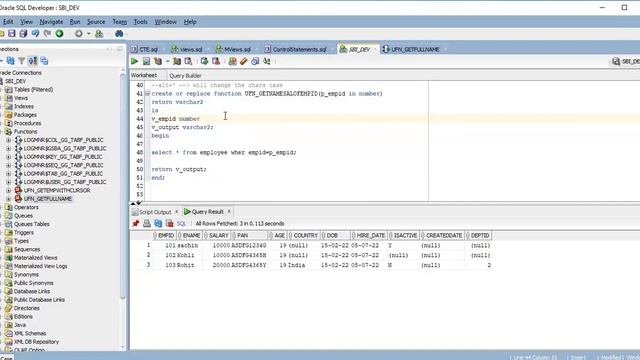Open the Help menu
Screen dimensions: 640x360
[190, 22]
